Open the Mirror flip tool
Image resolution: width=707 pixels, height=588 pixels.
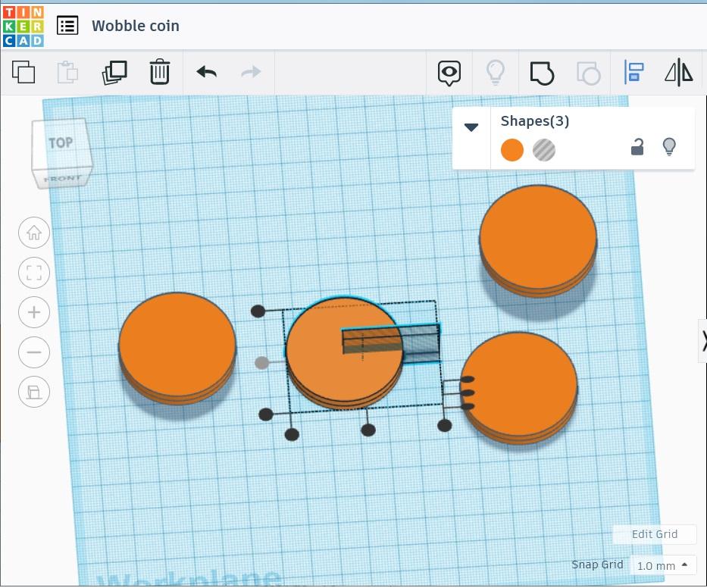pyautogui.click(x=679, y=72)
